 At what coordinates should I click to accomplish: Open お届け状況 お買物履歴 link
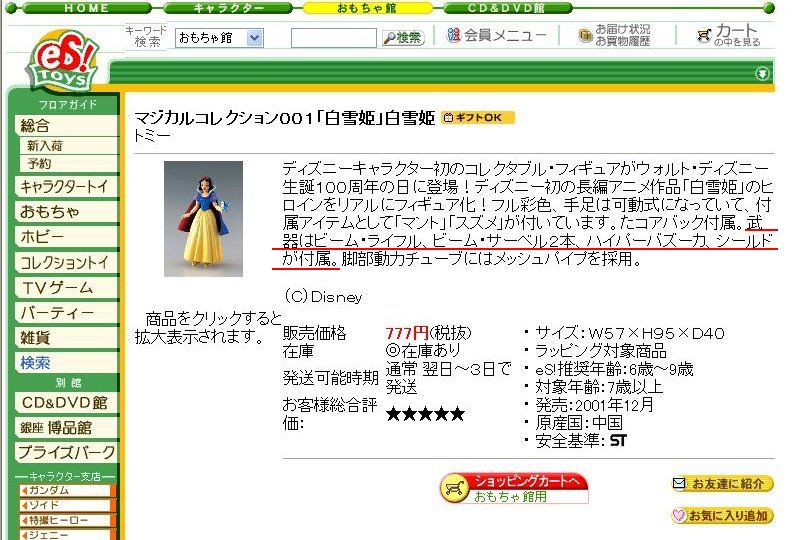click(614, 35)
